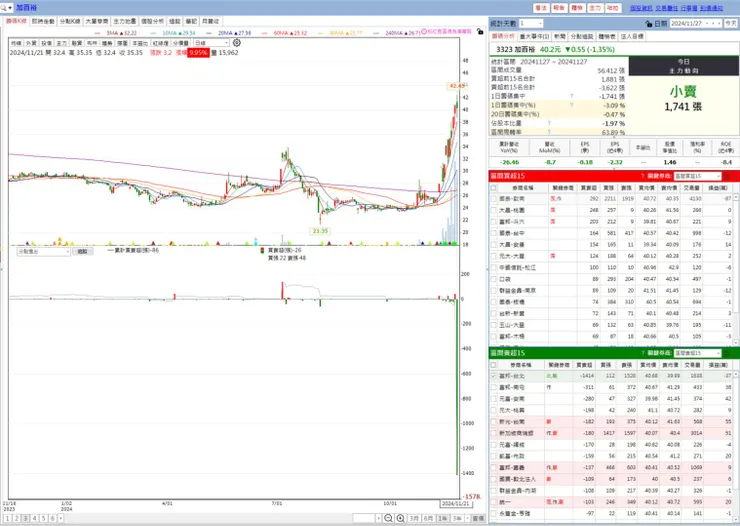The width and height of the screenshot is (740, 526).
Task: Step to next date with arrow beside 2024/11/27
Action: pyautogui.click(x=719, y=23)
